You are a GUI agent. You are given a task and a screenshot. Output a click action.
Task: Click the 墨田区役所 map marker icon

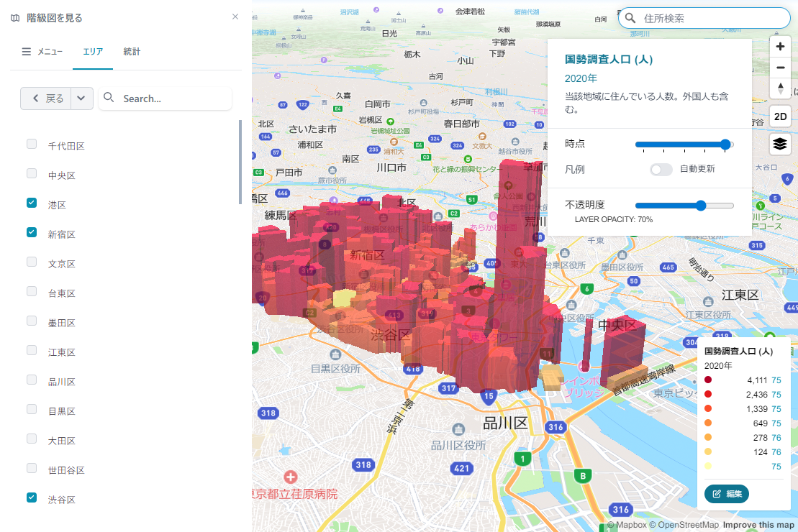tap(622, 254)
